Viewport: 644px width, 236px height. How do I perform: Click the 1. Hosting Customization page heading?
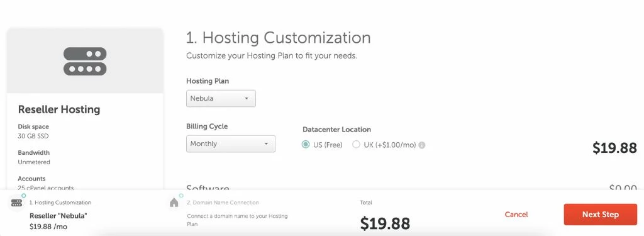pyautogui.click(x=279, y=37)
